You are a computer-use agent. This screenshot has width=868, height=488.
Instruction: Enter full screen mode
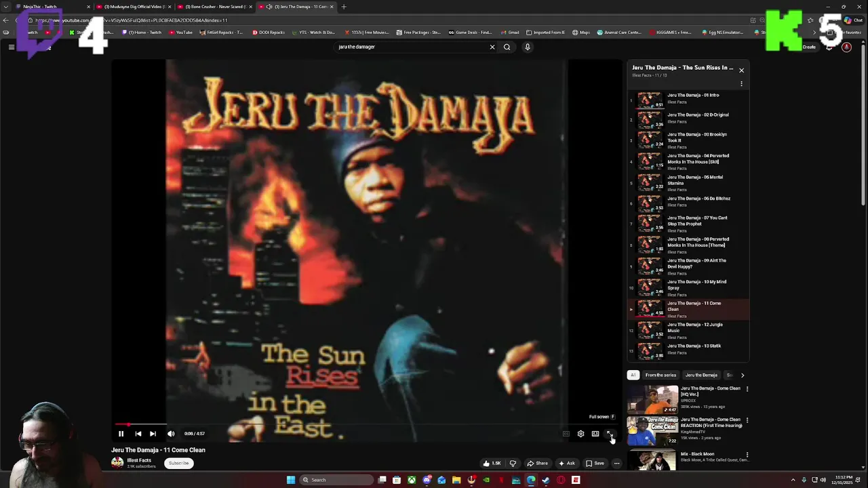tap(610, 434)
